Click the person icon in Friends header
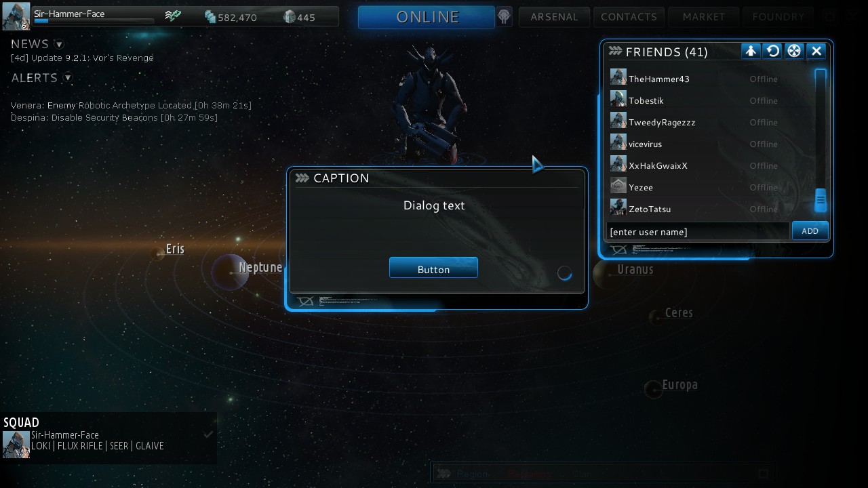This screenshot has width=868, height=488. point(751,51)
